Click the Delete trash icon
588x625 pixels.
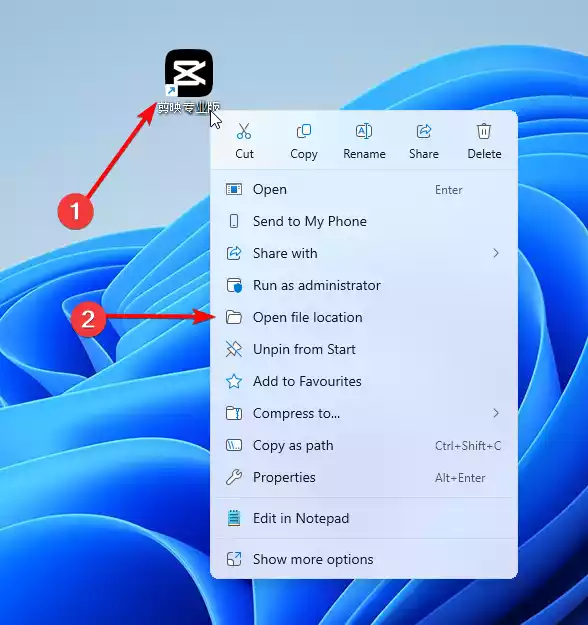coord(484,131)
